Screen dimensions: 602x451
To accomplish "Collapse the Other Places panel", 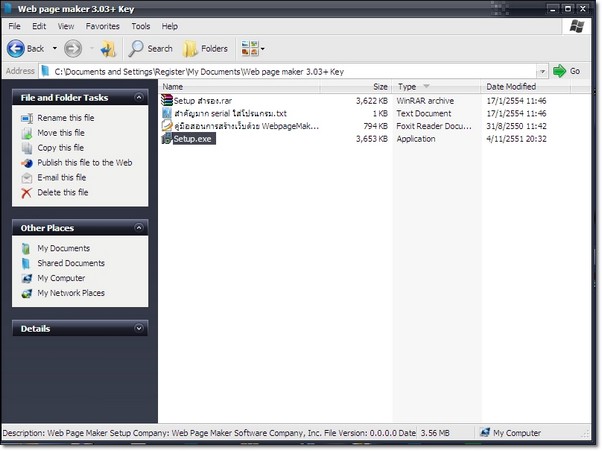I will [x=139, y=228].
